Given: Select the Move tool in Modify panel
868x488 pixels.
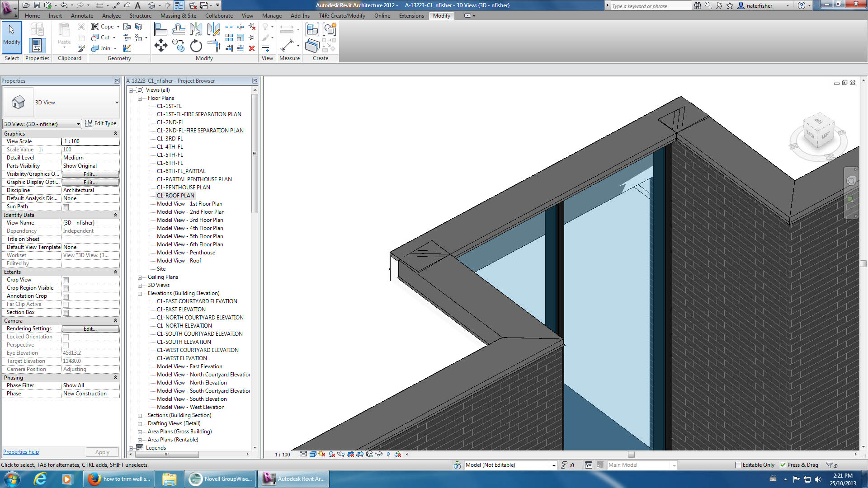Looking at the screenshot, I should click(161, 45).
